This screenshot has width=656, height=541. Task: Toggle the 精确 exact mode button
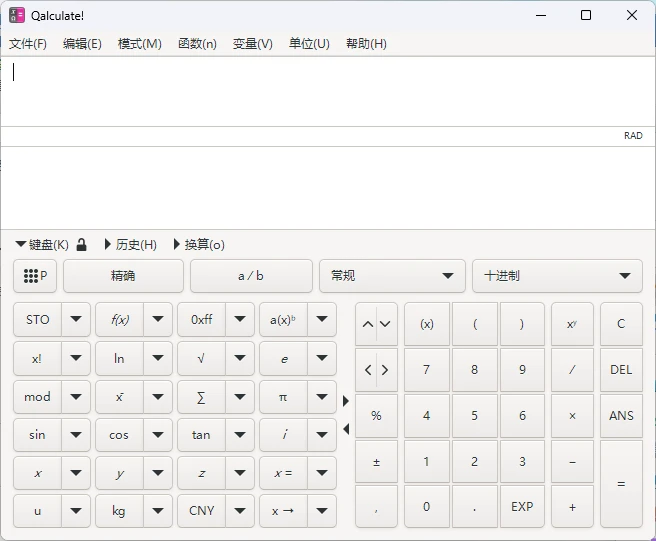(x=123, y=276)
